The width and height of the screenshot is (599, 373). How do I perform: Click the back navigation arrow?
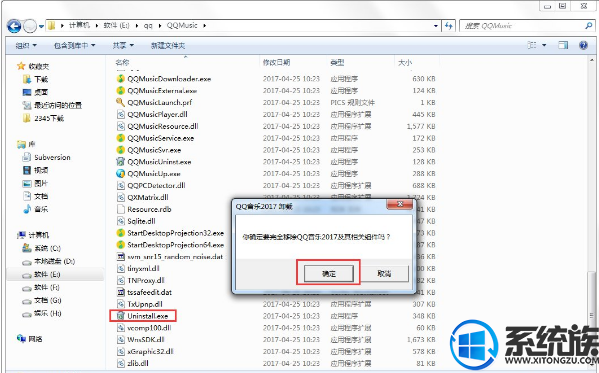tap(14, 26)
